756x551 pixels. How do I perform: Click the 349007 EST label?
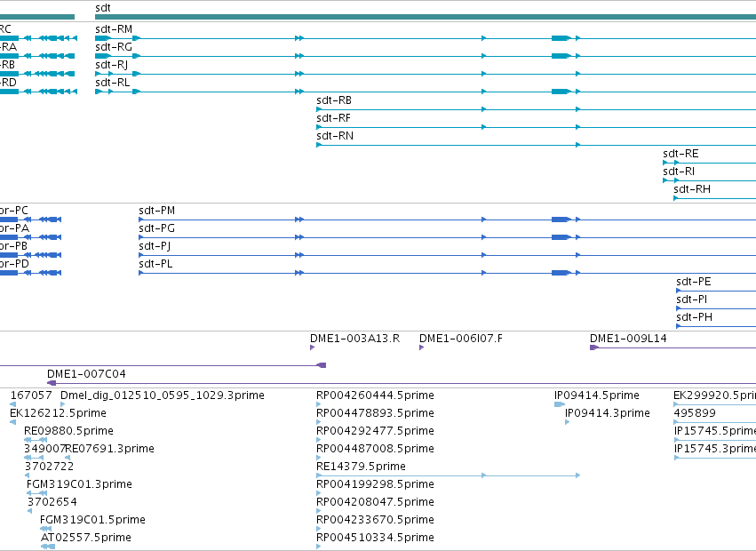(44, 449)
